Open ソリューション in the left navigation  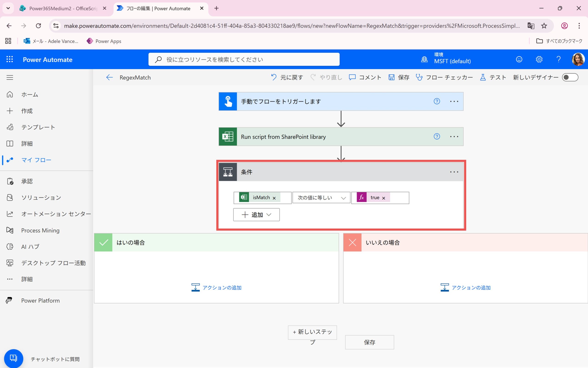point(41,197)
